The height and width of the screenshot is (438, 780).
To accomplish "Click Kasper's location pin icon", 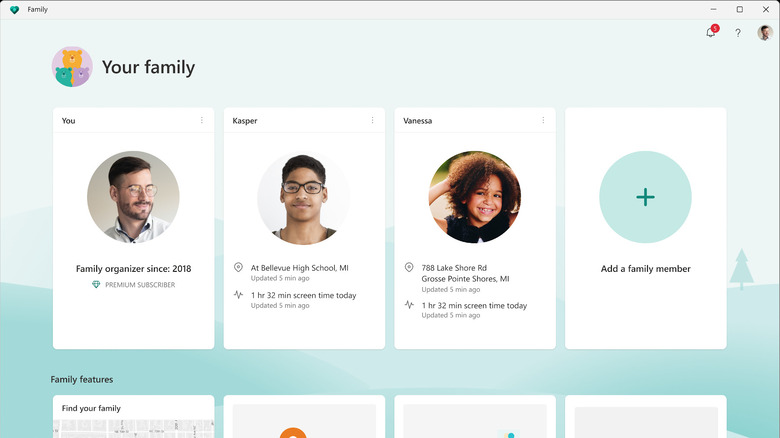I will click(x=238, y=268).
